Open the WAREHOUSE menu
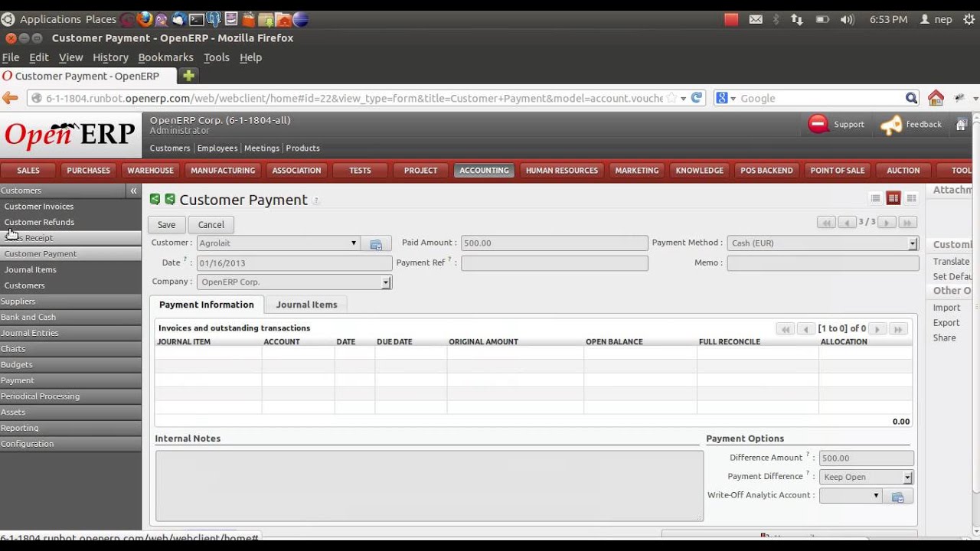The image size is (980, 551). click(x=150, y=170)
